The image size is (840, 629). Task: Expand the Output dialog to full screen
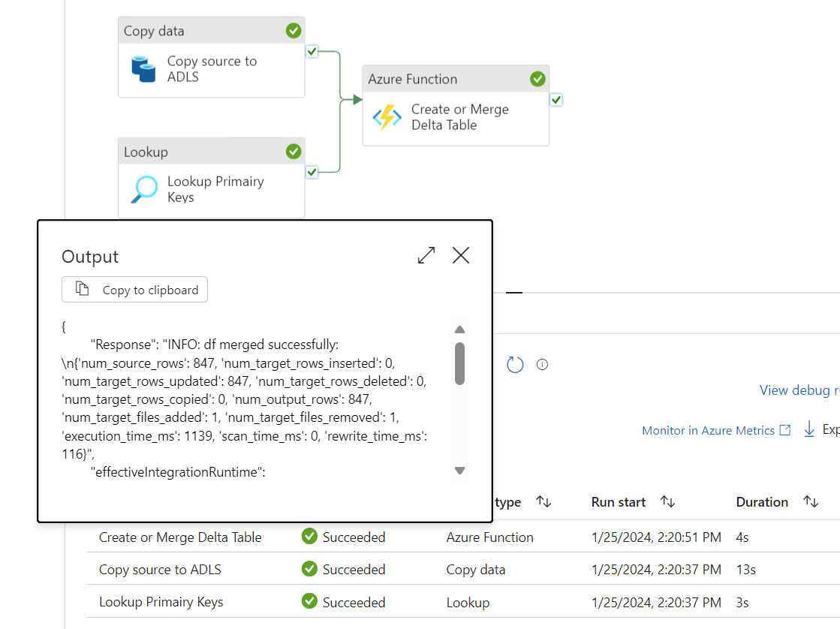(x=426, y=255)
